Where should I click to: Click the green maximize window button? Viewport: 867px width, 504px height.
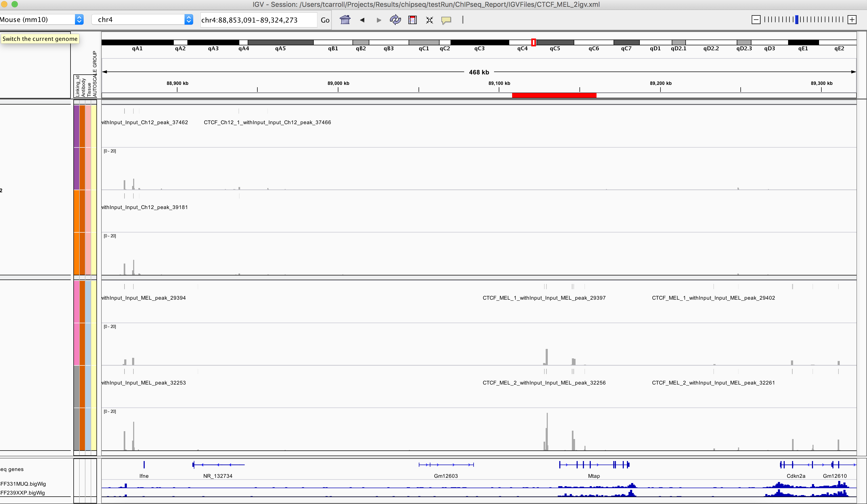[x=14, y=4]
